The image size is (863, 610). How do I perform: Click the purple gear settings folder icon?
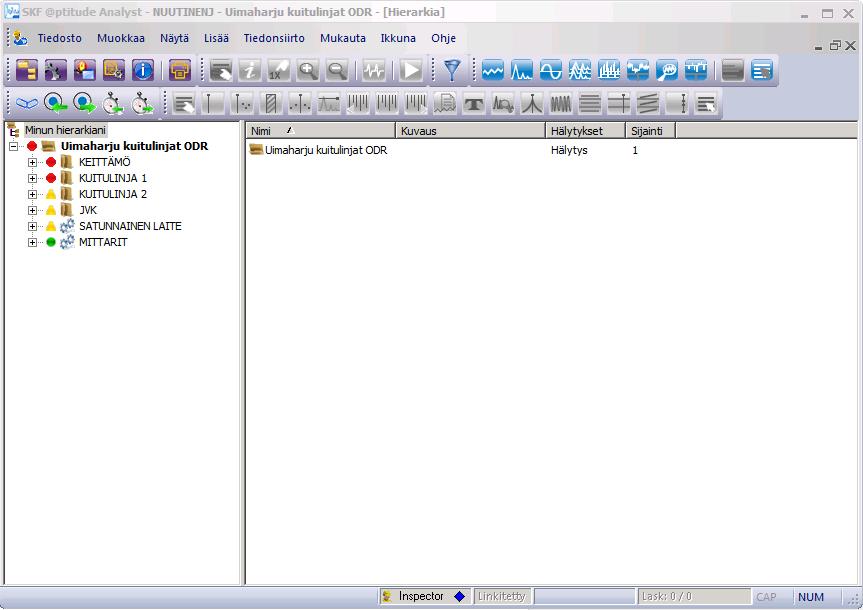tap(113, 70)
